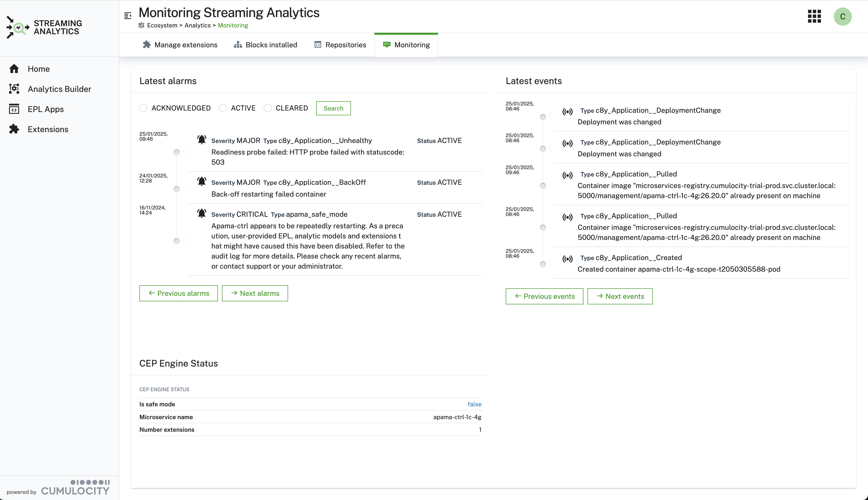Screen dimensions: 868x500
Task: Click Next alarms navigation button
Action: pos(255,293)
